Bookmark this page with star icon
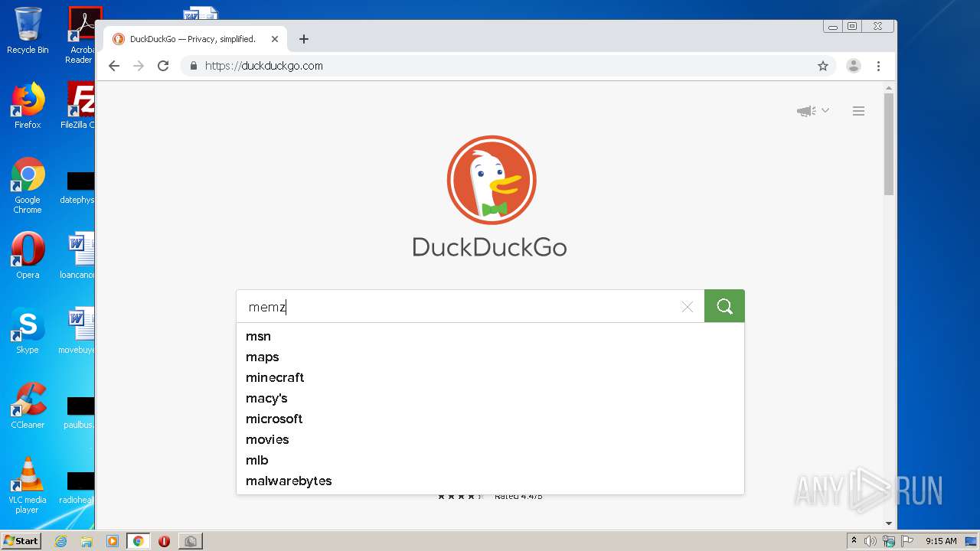Screen dimensions: 980x551 coord(823,66)
